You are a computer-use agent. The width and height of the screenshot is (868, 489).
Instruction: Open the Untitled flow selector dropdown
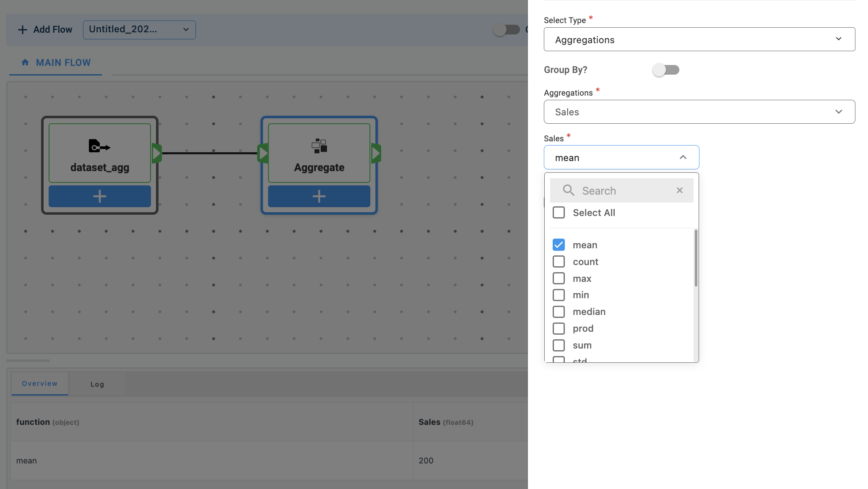pyautogui.click(x=139, y=30)
